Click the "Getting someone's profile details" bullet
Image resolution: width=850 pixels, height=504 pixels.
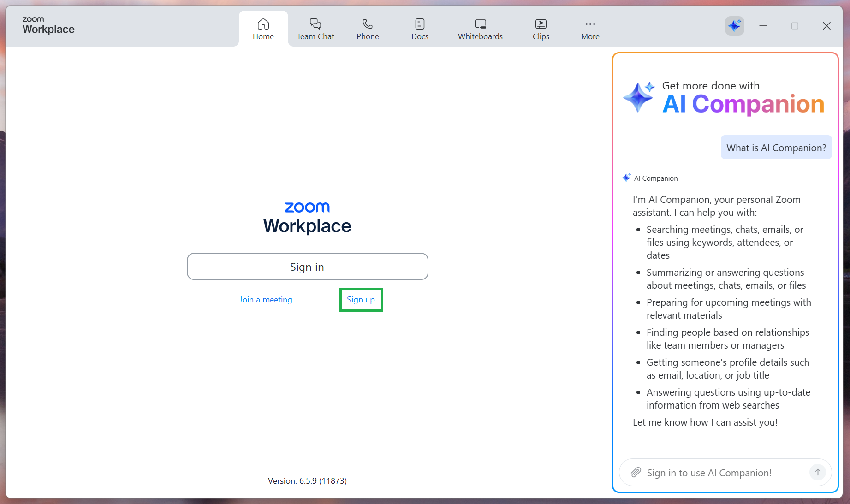point(728,369)
